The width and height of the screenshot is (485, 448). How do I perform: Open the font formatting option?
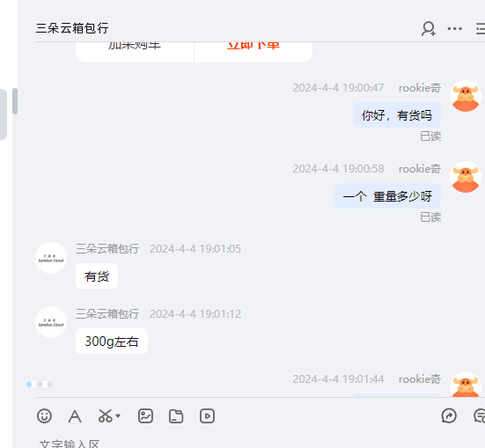[75, 416]
